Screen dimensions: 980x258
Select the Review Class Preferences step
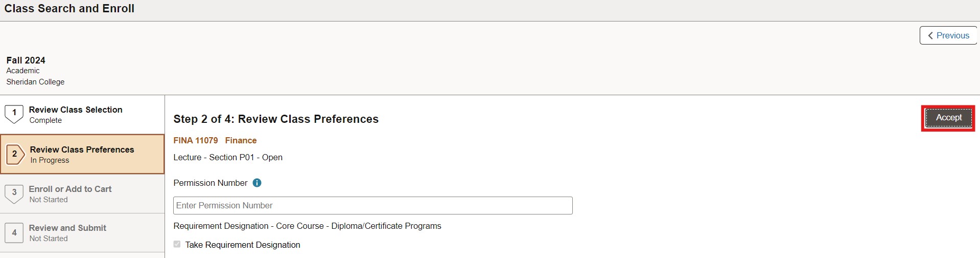point(82,150)
